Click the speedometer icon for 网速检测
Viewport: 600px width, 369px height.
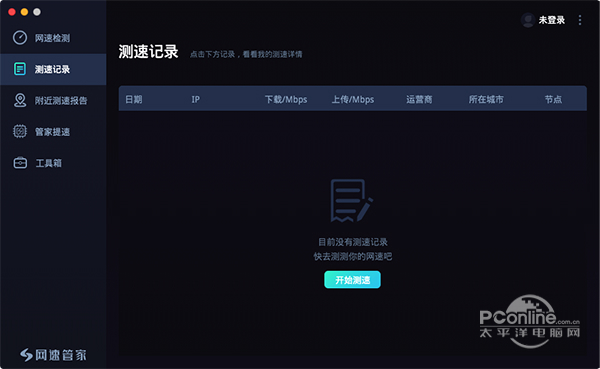click(20, 38)
